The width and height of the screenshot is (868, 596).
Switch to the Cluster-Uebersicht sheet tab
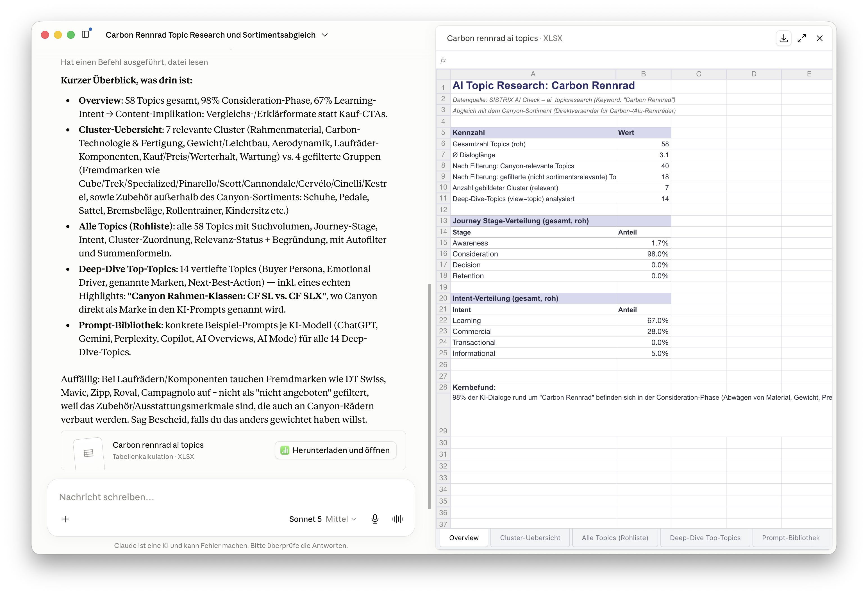530,538
